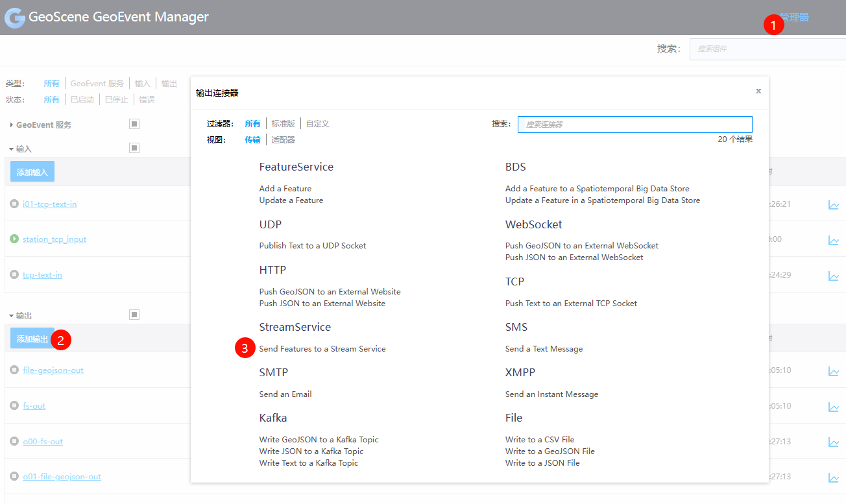Viewport: 846px width, 504px height.
Task: Filter type by 输入
Action: tap(143, 84)
